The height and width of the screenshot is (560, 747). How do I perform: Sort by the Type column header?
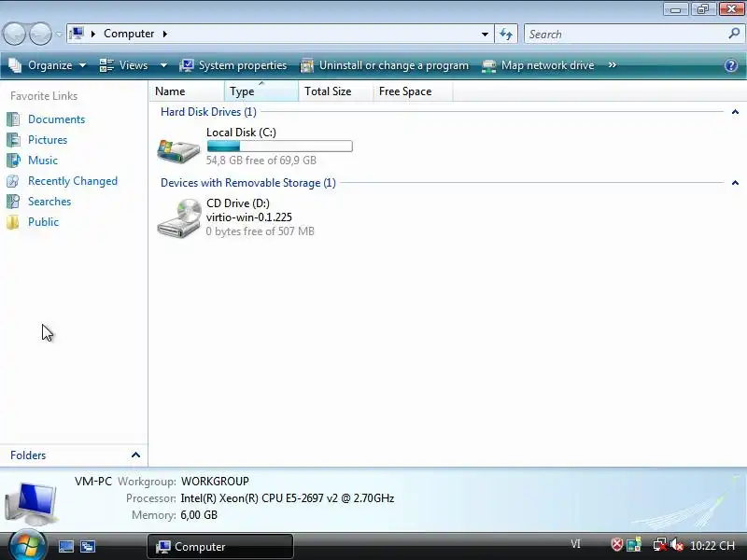point(261,91)
